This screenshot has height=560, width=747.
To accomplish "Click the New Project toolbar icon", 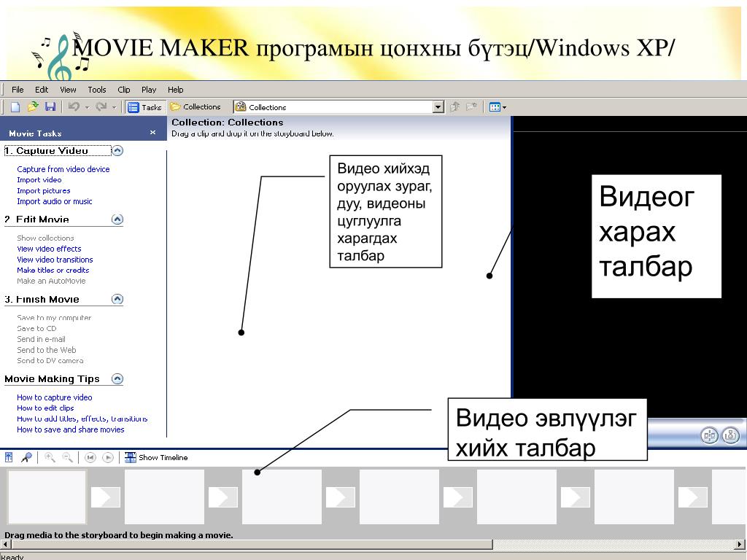I will point(15,107).
